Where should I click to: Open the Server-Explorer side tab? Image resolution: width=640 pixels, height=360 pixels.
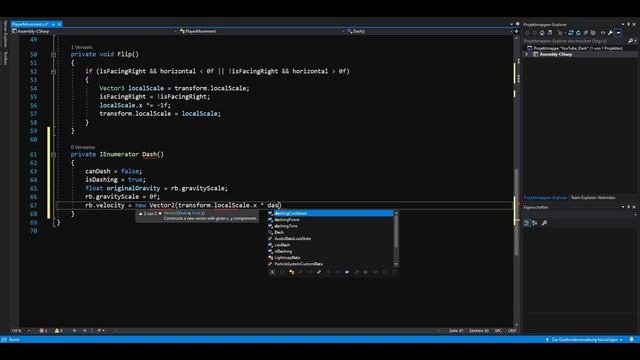(x=5, y=34)
